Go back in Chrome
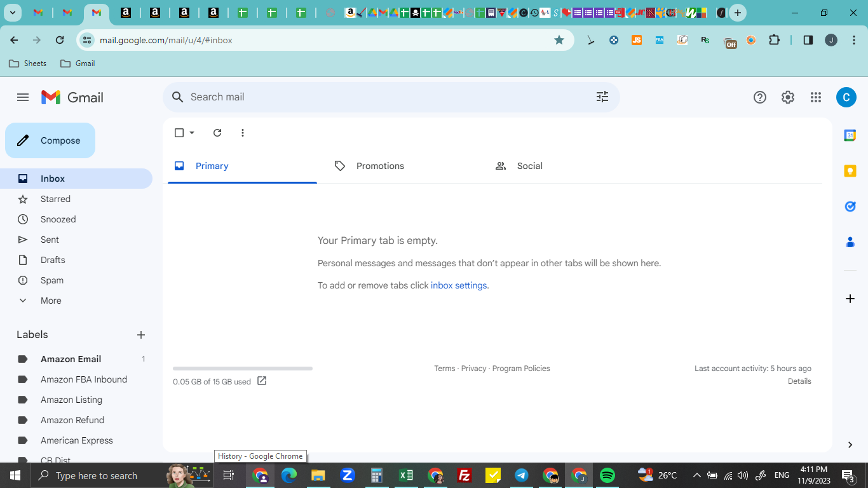 (14, 40)
